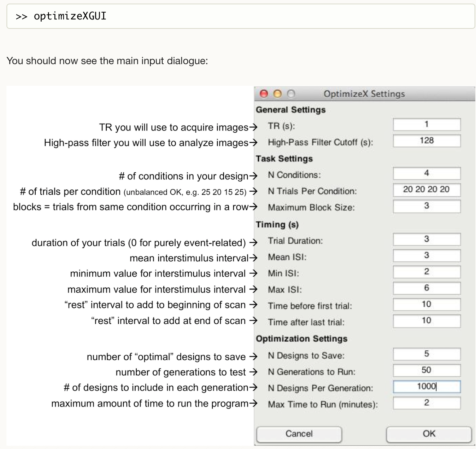Click the Max Time to Run field
The height and width of the screenshot is (449, 476).
(x=427, y=403)
